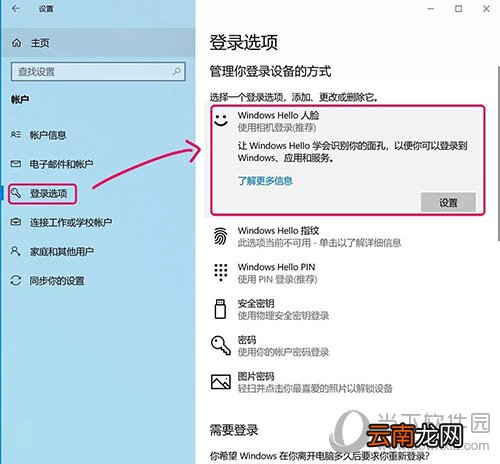Collapse the Windows Hello 人脸 option
500x464 pixels.
[278, 115]
